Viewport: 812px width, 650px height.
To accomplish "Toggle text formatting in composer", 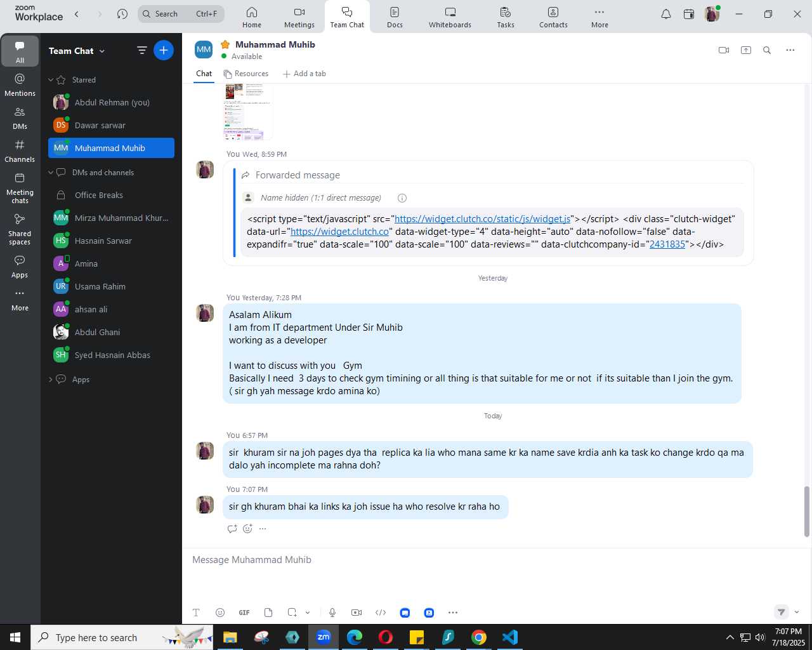I will [x=196, y=613].
